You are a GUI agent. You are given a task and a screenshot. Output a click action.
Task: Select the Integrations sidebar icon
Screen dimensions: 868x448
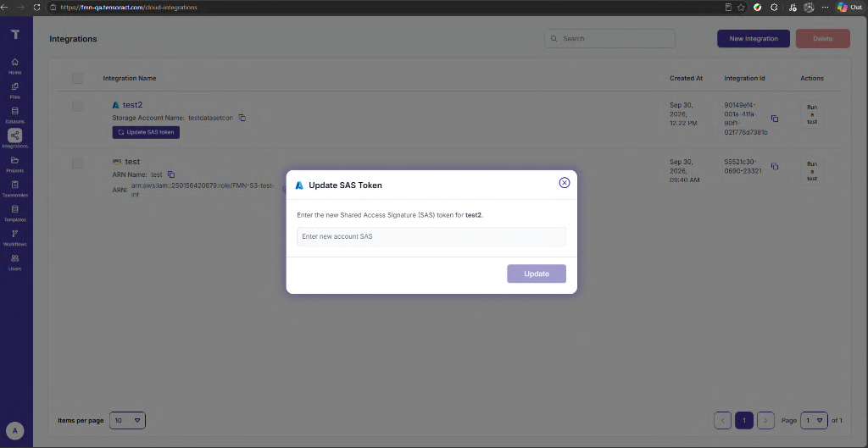click(15, 136)
